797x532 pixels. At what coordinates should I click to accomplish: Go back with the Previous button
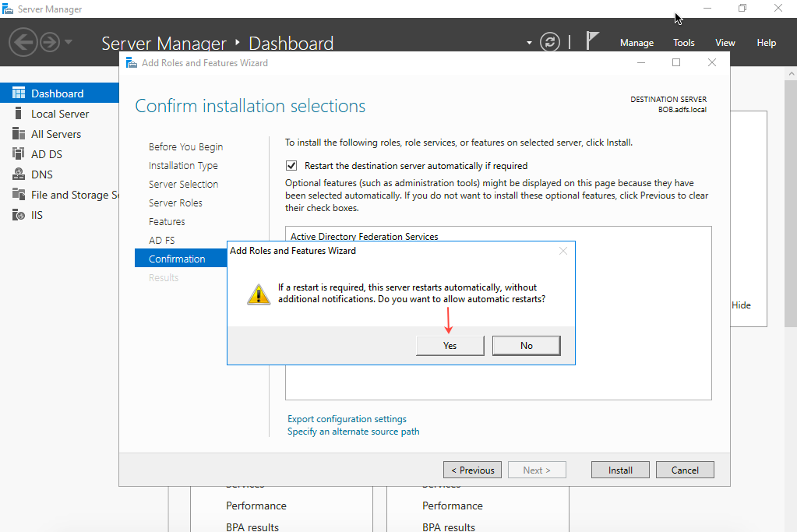point(472,470)
